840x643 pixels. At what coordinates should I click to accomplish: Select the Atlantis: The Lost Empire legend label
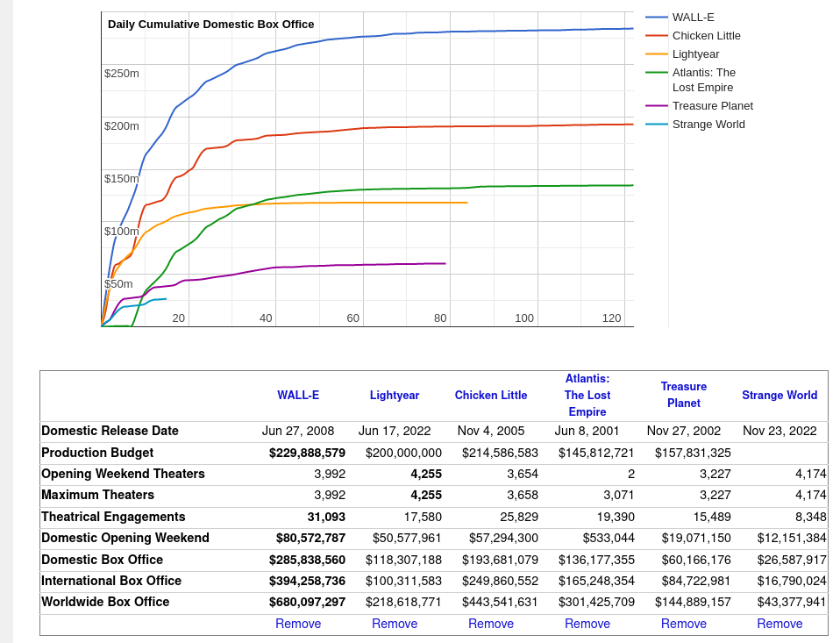(x=704, y=80)
